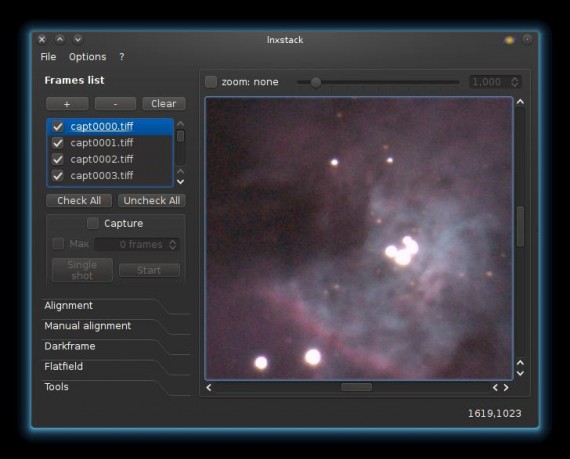The height and width of the screenshot is (459, 570).
Task: Expand the Alignment section
Action: (x=69, y=306)
